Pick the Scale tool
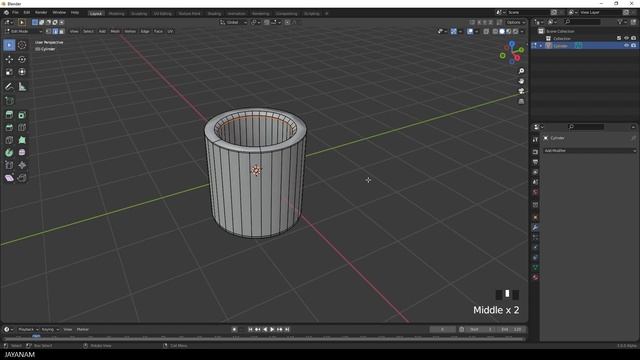The height and width of the screenshot is (360, 640). [9, 72]
